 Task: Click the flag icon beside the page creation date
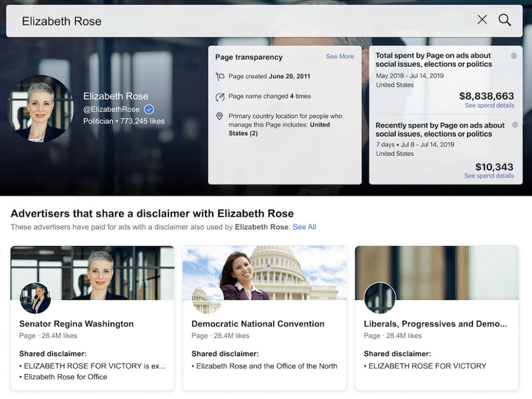coord(220,75)
